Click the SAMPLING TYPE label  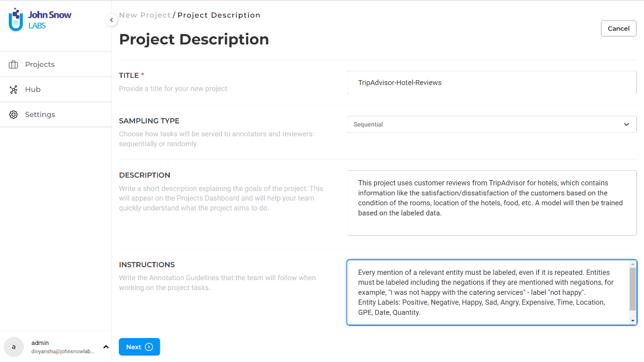[149, 121]
